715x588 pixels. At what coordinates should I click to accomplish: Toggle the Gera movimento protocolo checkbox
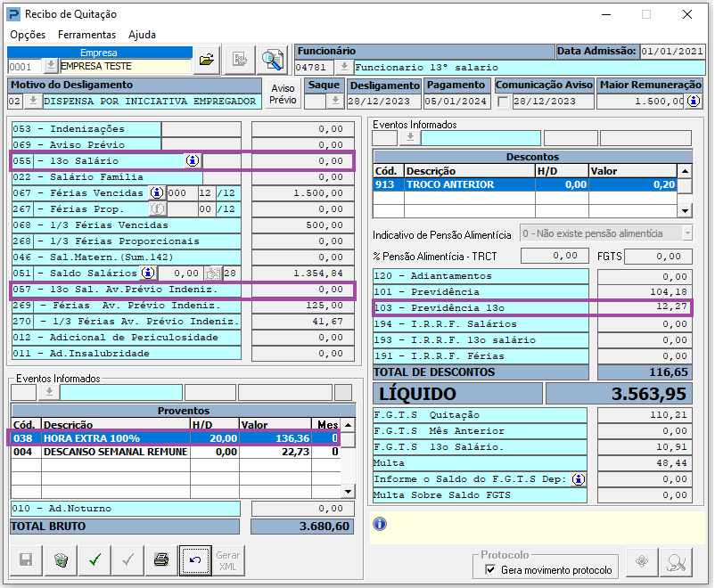click(489, 569)
